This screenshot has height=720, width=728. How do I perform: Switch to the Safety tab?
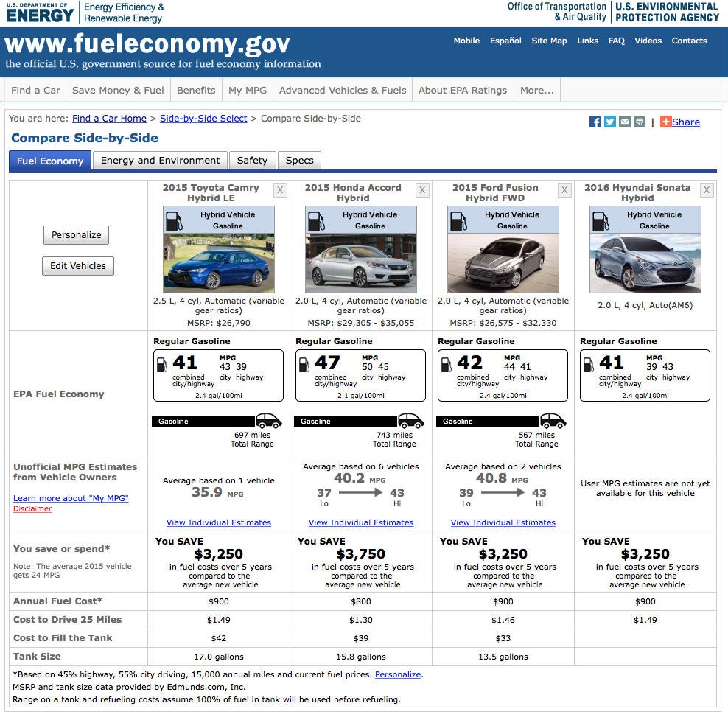click(x=252, y=161)
